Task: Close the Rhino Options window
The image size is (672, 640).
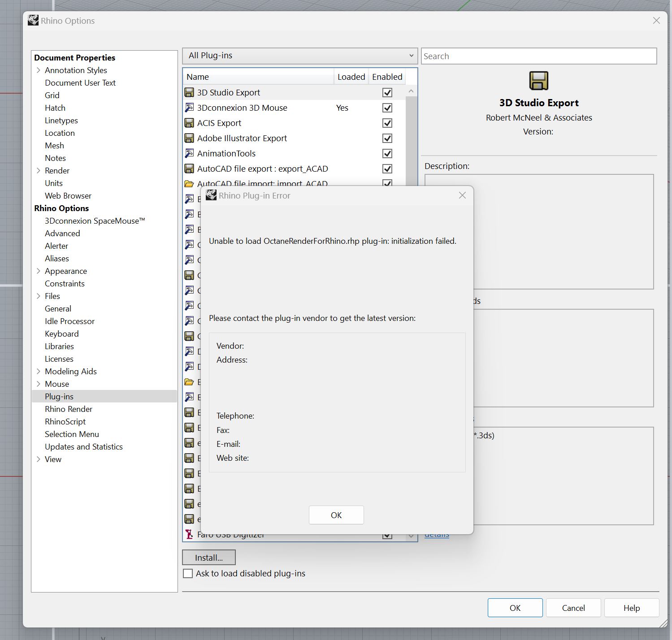Action: coord(656,21)
